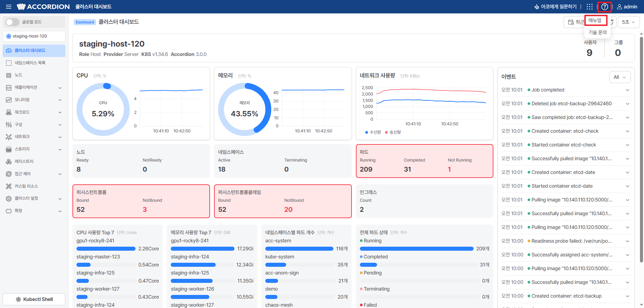Click the Pod status card
Viewport: 644px width, 308px height.
pos(424,161)
